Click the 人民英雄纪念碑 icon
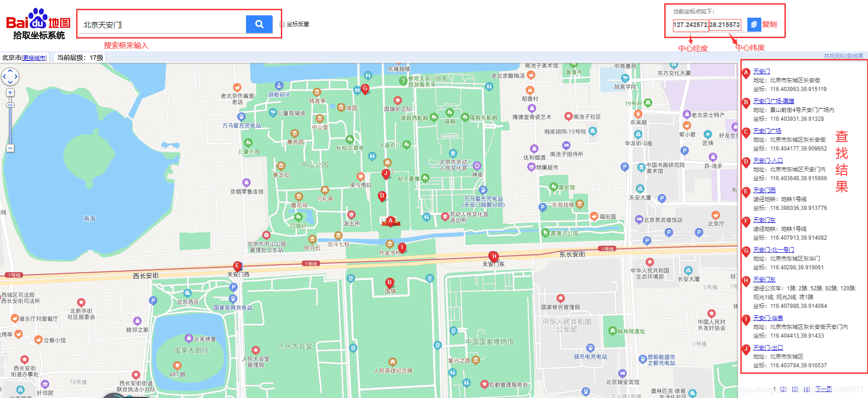Screen dimensions: 868x398 point(393,362)
